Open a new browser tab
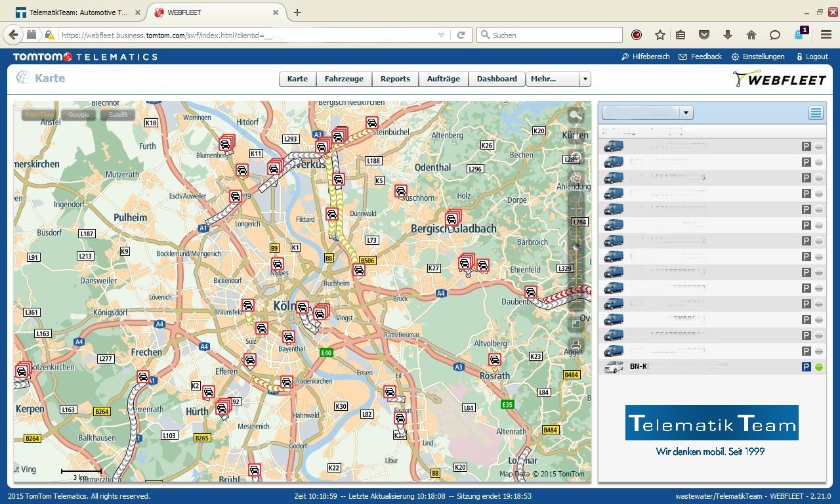The width and height of the screenshot is (840, 504). coord(297,12)
